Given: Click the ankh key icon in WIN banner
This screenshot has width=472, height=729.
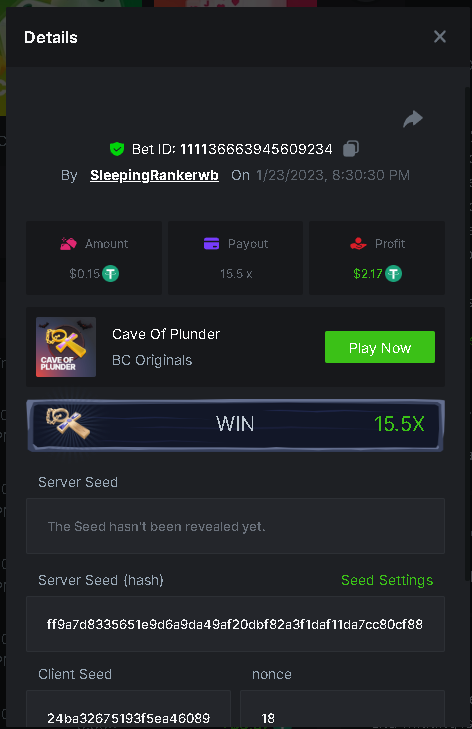Looking at the screenshot, I should [x=68, y=423].
